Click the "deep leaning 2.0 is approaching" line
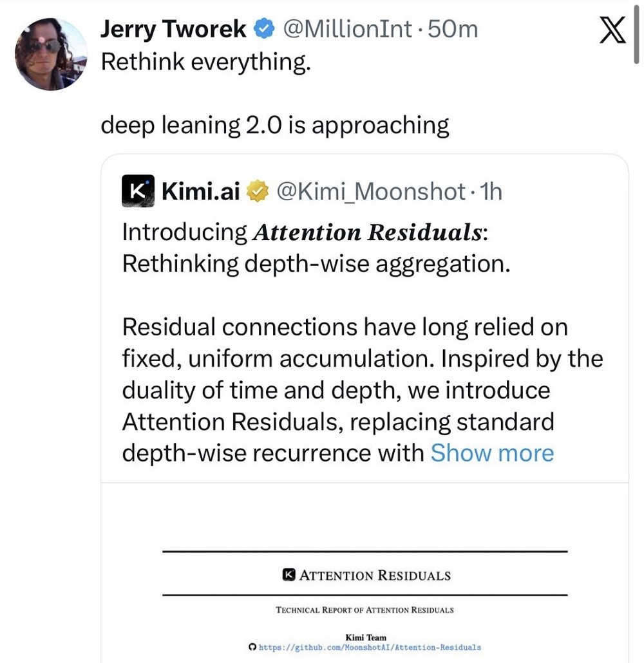The width and height of the screenshot is (644, 663). click(x=275, y=125)
